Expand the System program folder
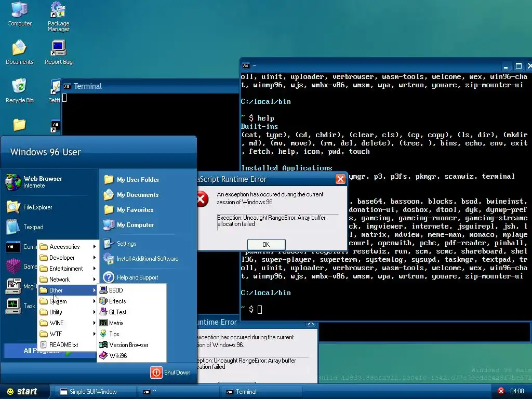Viewport: 532px width, 399px height. (x=68, y=301)
